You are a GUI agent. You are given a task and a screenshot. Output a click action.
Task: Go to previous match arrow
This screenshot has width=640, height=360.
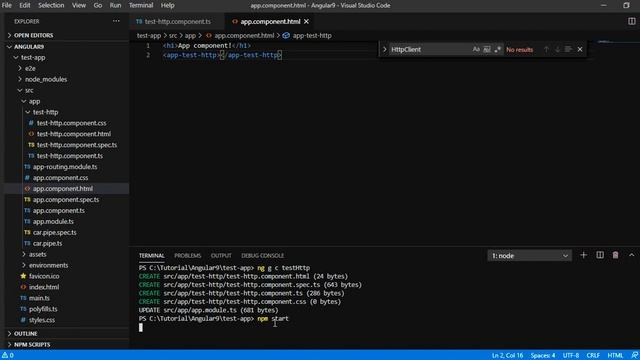point(546,49)
